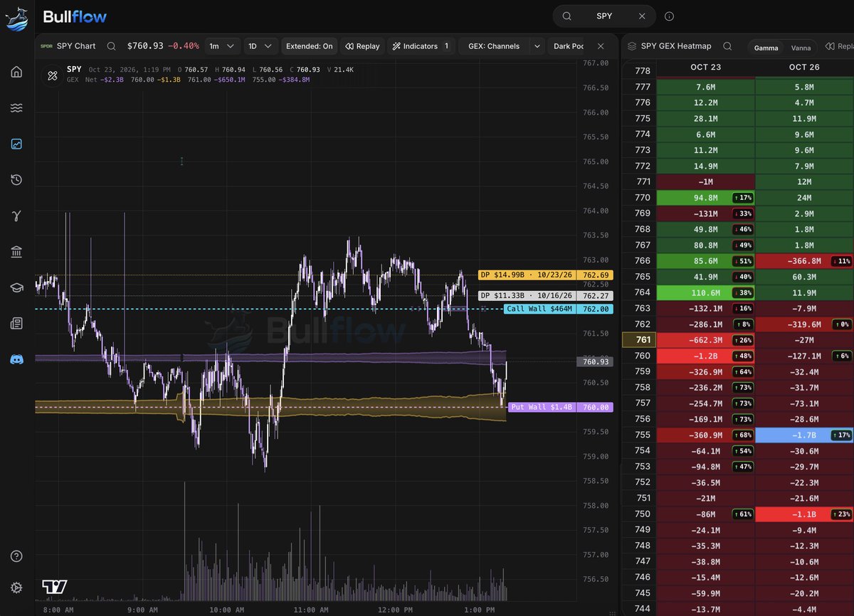Clear the SPY search with X
The width and height of the screenshot is (854, 616).
click(x=642, y=16)
